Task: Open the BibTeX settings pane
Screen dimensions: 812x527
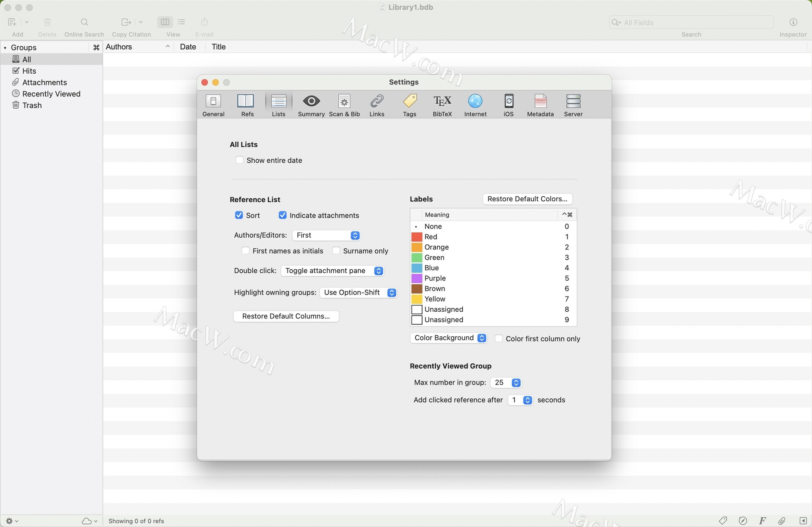Action: [x=442, y=105]
